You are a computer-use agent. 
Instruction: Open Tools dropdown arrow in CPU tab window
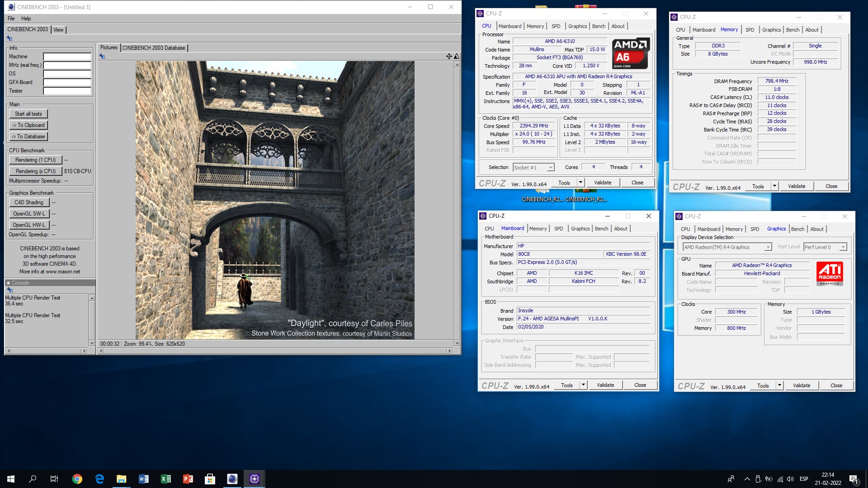tap(580, 183)
